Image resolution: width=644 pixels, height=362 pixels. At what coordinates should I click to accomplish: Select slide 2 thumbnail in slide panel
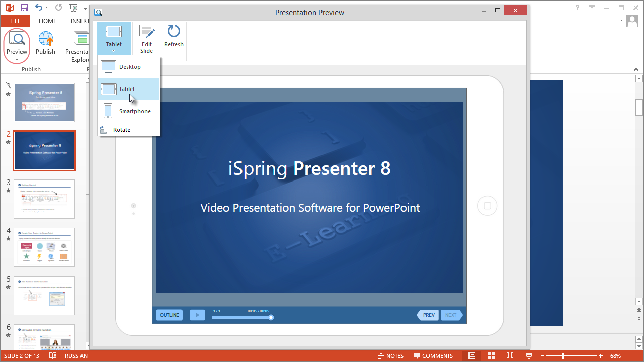click(x=44, y=151)
